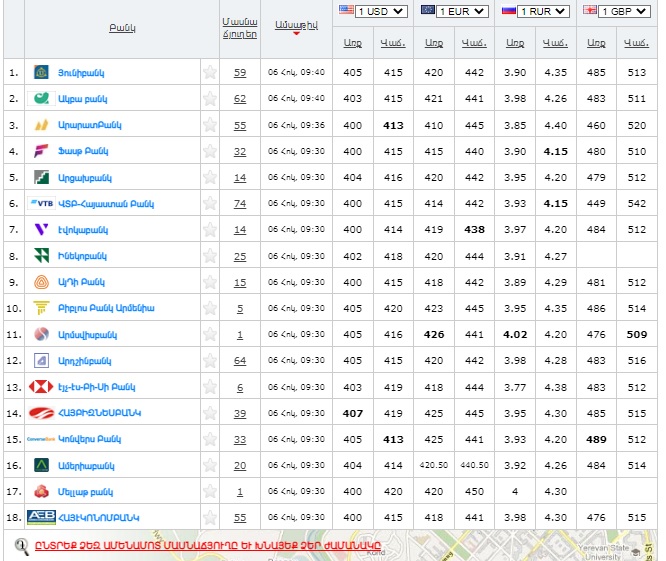Image resolution: width=666 pixels, height=561 pixels.
Task: Click the Byblos Bank Armenia logo
Action: [41, 308]
